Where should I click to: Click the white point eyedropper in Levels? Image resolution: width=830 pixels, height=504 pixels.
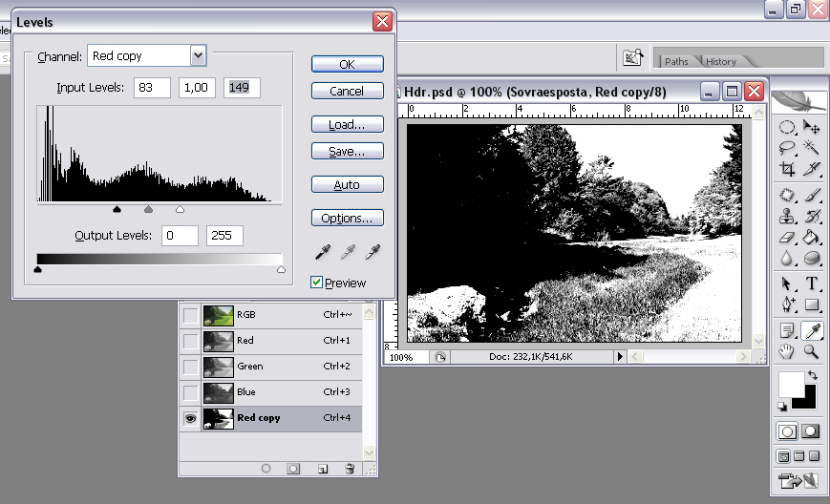click(x=372, y=251)
